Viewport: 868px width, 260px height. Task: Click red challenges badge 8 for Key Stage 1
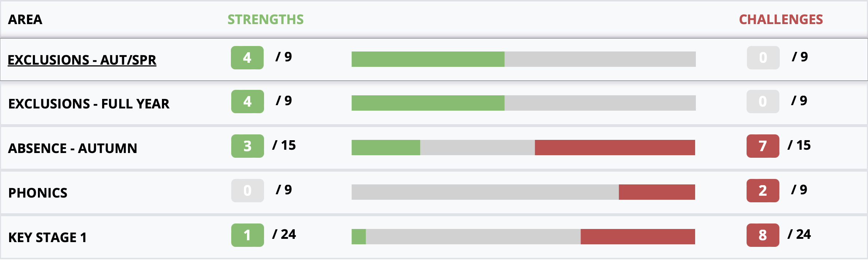[x=763, y=235]
